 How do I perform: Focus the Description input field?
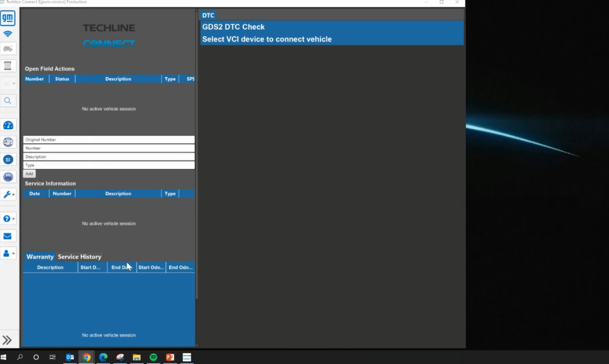click(109, 157)
